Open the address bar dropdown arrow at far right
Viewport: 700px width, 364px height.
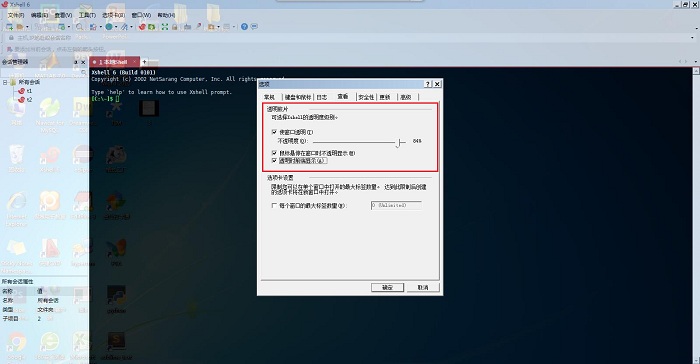tap(692, 38)
